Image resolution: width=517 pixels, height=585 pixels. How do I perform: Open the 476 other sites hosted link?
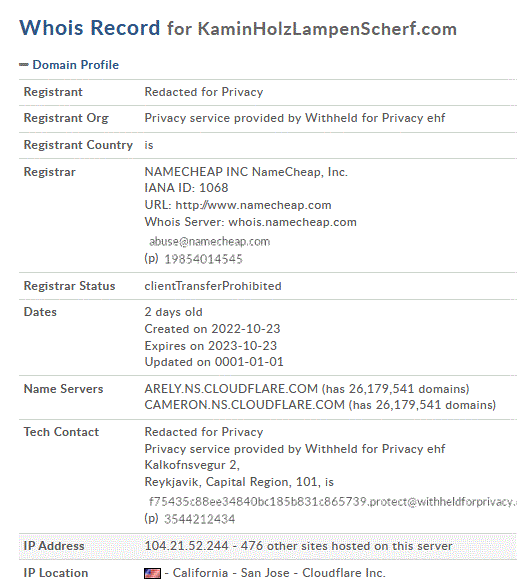point(347,546)
